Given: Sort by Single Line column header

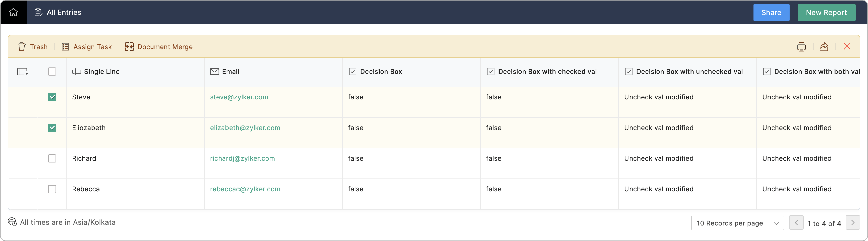Looking at the screenshot, I should [102, 71].
